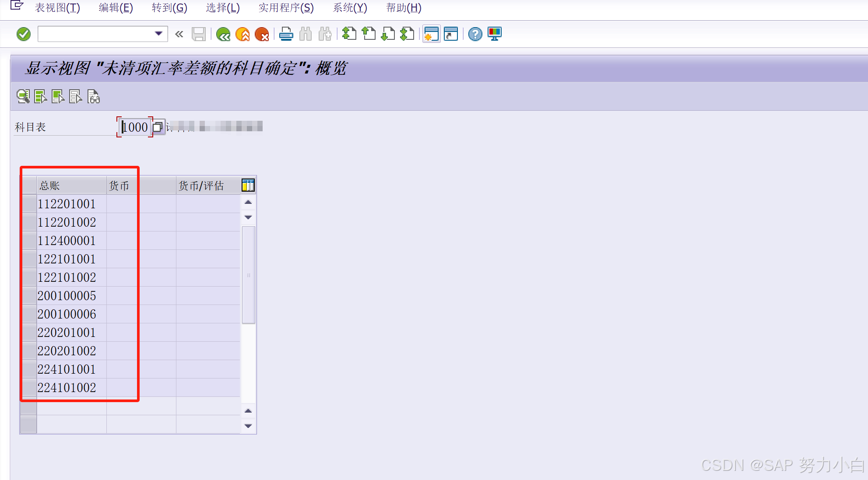This screenshot has height=480, width=868.
Task: Open the 实用程序(S) menu
Action: [286, 8]
